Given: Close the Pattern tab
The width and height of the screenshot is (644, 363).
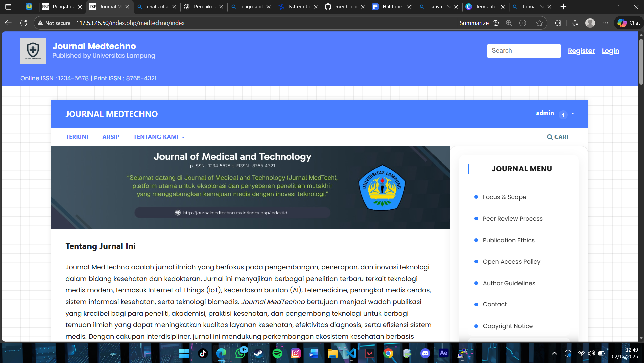Looking at the screenshot, I should 316,7.
